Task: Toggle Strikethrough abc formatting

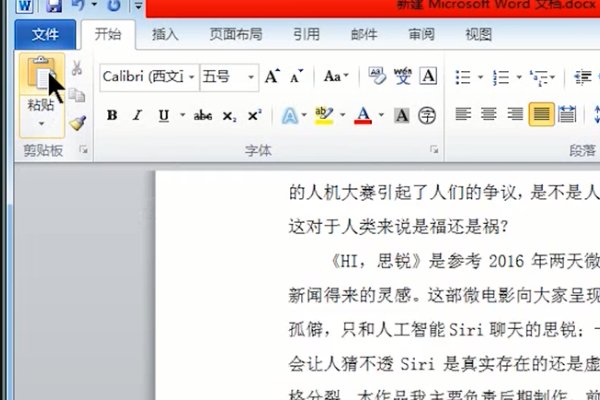Action: coord(203,115)
